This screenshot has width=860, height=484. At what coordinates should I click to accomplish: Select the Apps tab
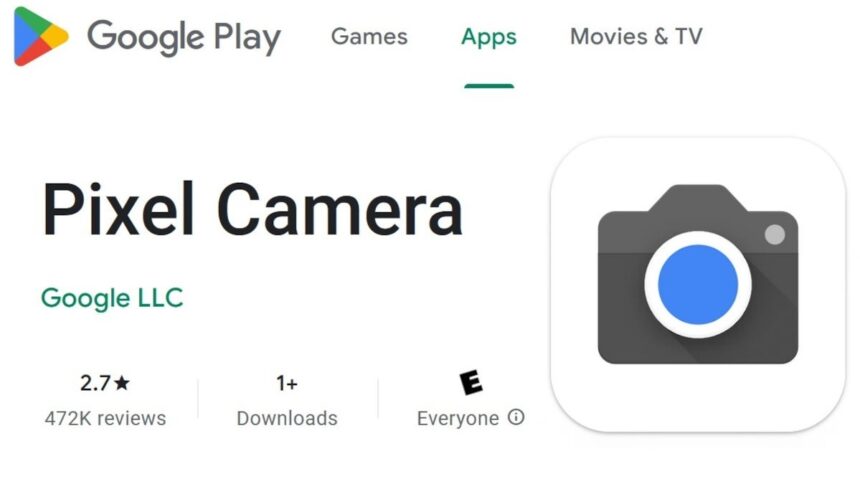(x=489, y=37)
